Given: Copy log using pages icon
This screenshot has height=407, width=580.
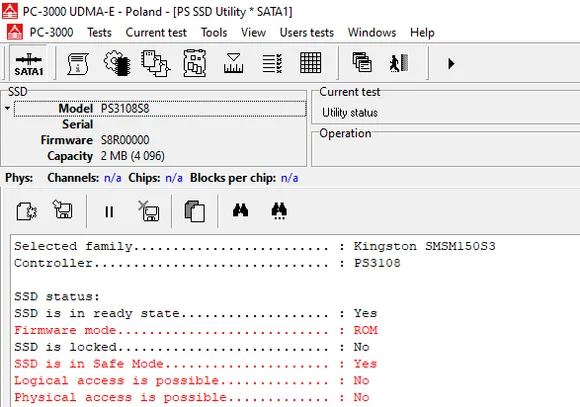Looking at the screenshot, I should tap(195, 211).
